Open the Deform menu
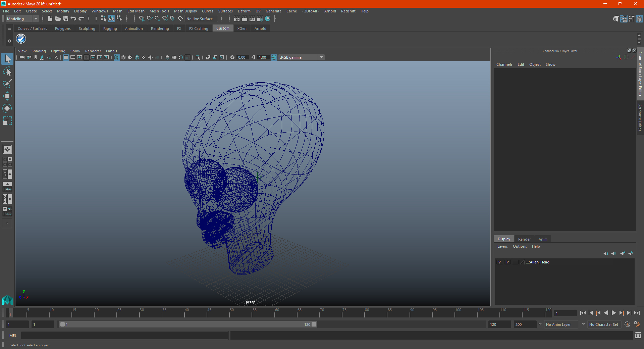The image size is (644, 349). [244, 11]
